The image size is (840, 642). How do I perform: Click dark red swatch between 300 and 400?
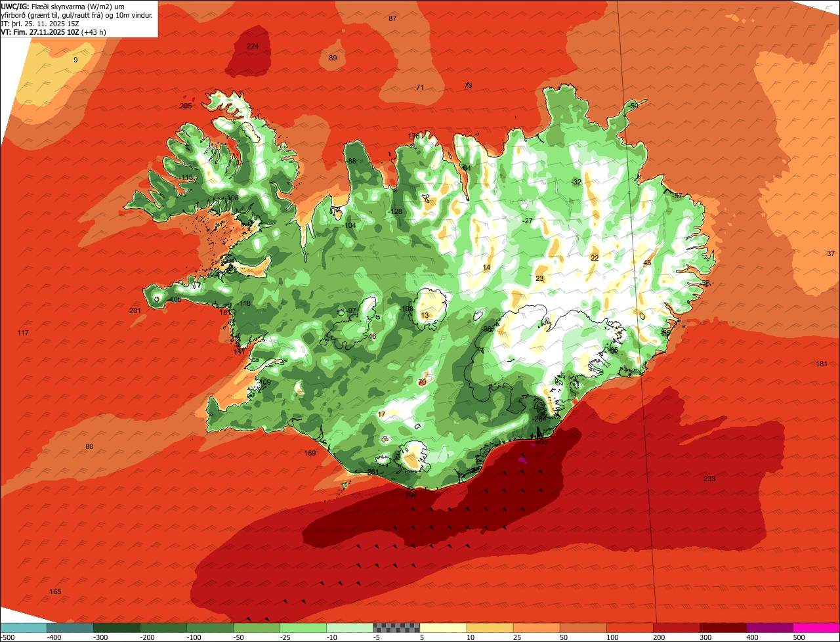(x=723, y=628)
